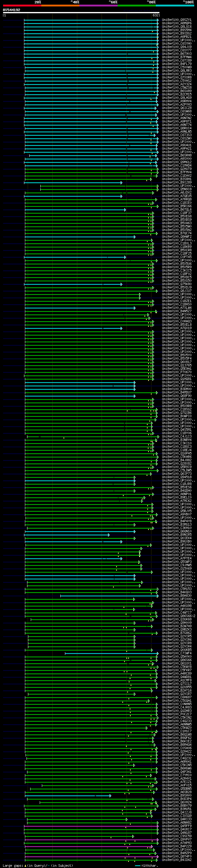Screen dimensions: 197x868
Task: Click the alignment bar for UniRef100_B6T903
Action: (91, 54)
